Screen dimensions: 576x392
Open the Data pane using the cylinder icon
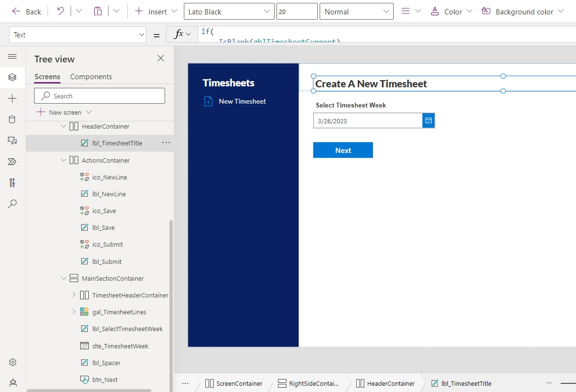click(12, 119)
